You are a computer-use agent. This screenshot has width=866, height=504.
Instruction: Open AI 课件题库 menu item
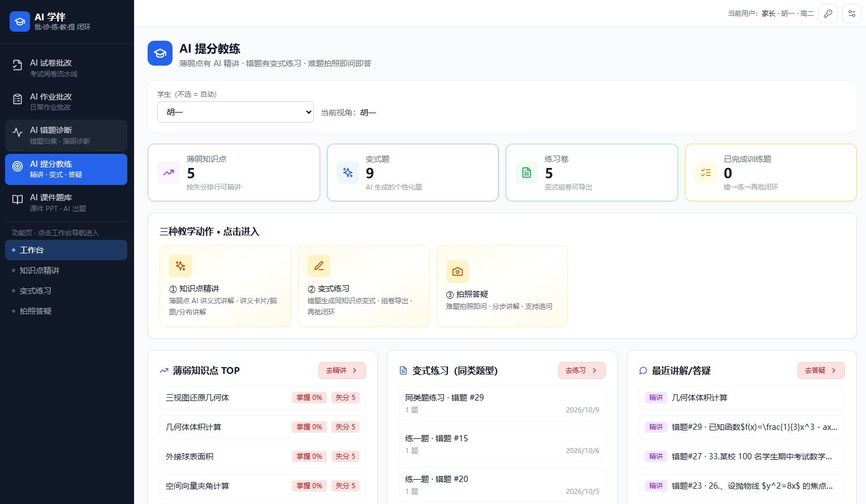(66, 203)
